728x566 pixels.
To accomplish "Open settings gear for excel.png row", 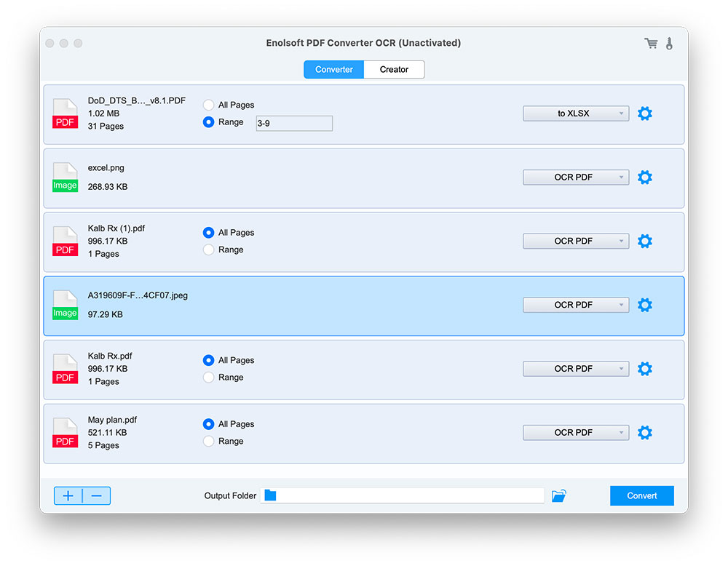I will pos(644,178).
